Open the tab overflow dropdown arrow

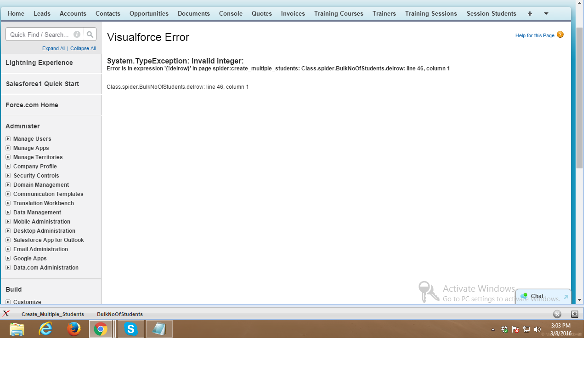(546, 14)
